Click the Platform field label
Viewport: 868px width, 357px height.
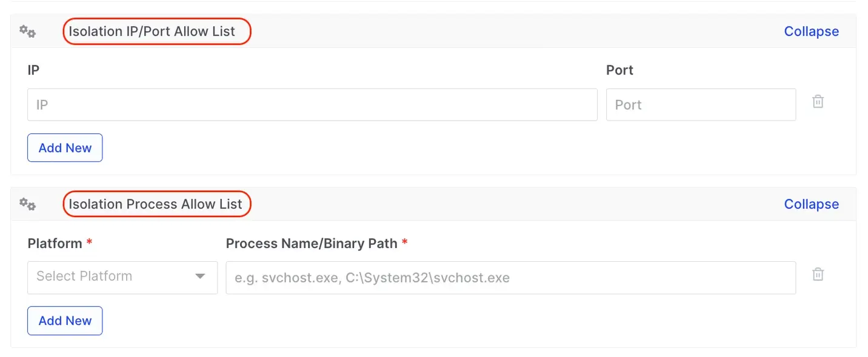(x=55, y=244)
